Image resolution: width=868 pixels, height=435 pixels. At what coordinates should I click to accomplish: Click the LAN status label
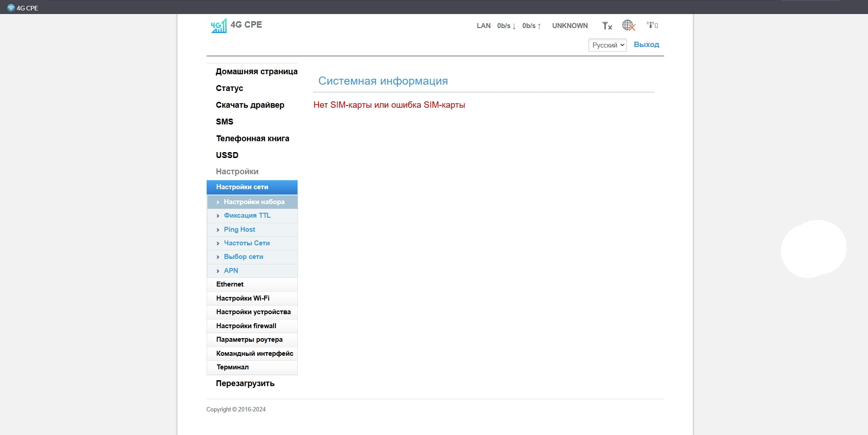coord(483,26)
